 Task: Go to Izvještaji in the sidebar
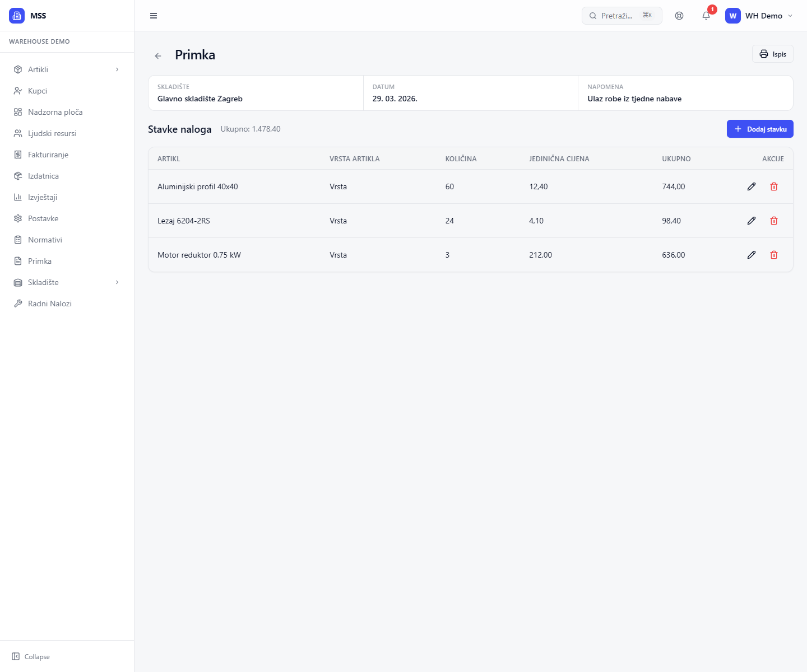tap(43, 197)
